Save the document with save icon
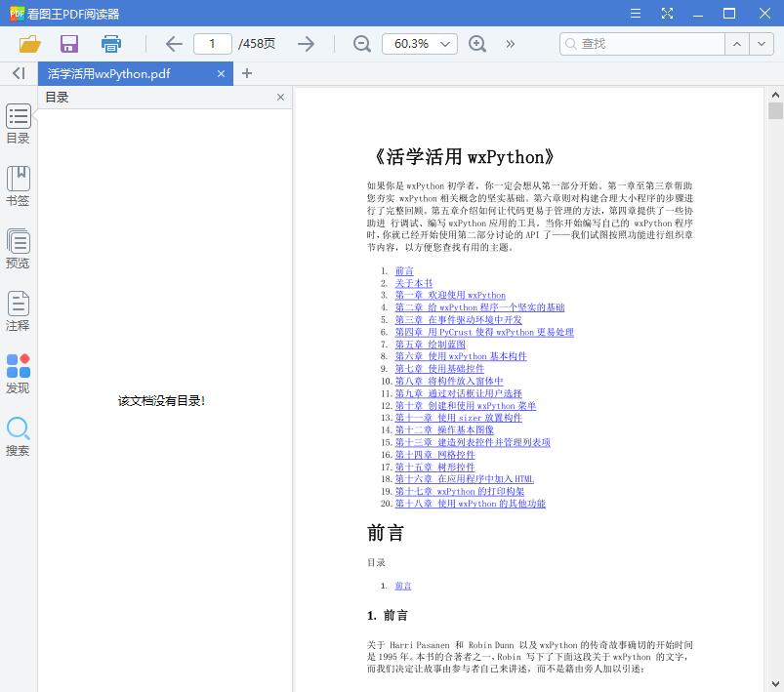Image resolution: width=784 pixels, height=692 pixels. tap(68, 44)
